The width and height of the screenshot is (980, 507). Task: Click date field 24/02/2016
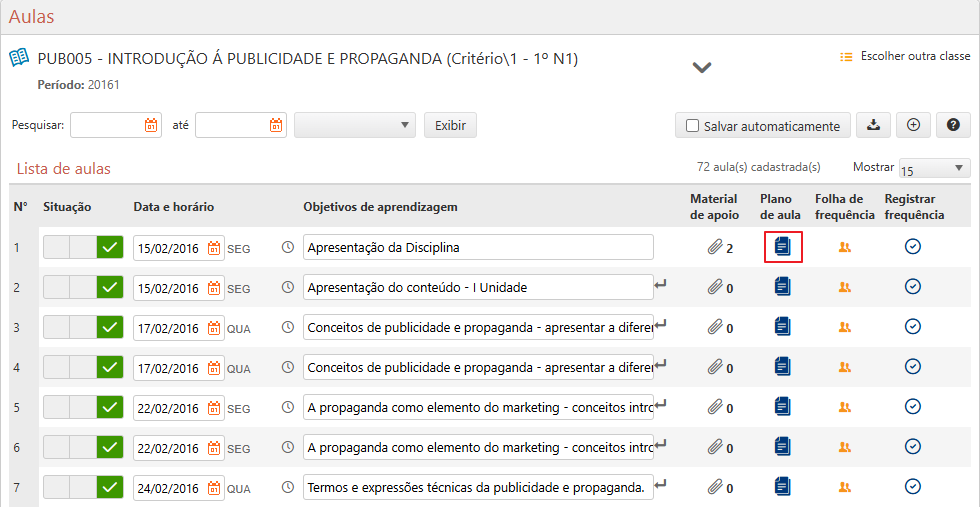click(x=179, y=487)
